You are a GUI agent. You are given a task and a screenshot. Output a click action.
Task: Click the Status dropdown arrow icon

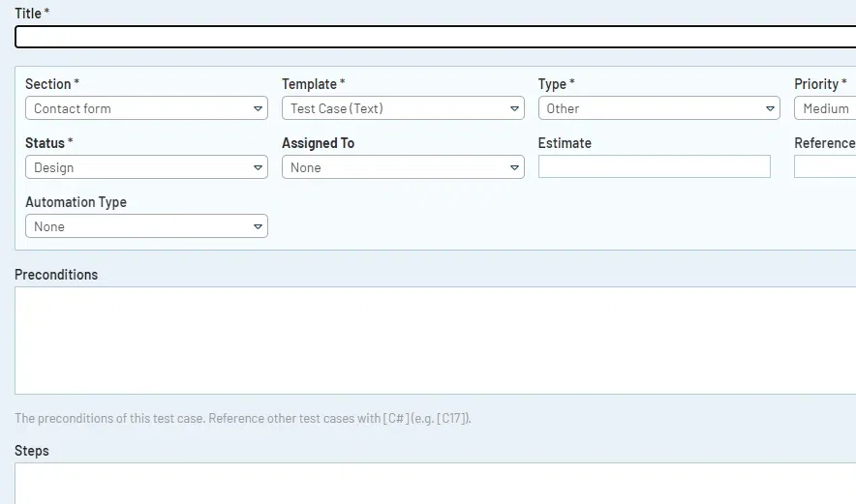tap(259, 167)
